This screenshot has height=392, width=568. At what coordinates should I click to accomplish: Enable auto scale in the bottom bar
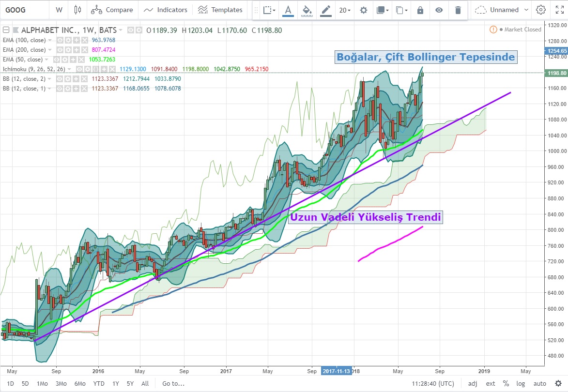pos(539,384)
